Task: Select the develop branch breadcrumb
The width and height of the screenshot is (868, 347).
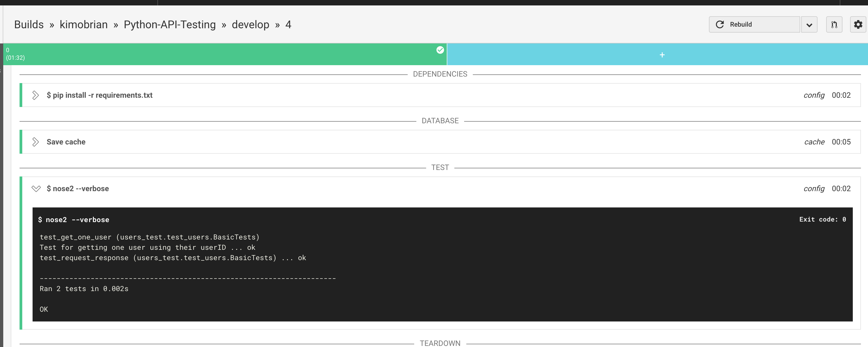Action: coord(250,25)
